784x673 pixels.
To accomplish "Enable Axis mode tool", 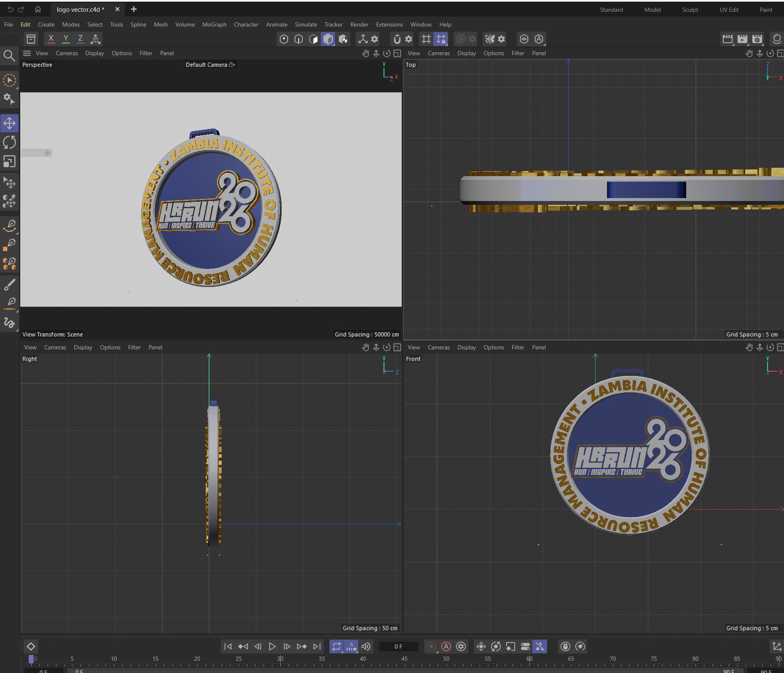I will click(x=362, y=39).
